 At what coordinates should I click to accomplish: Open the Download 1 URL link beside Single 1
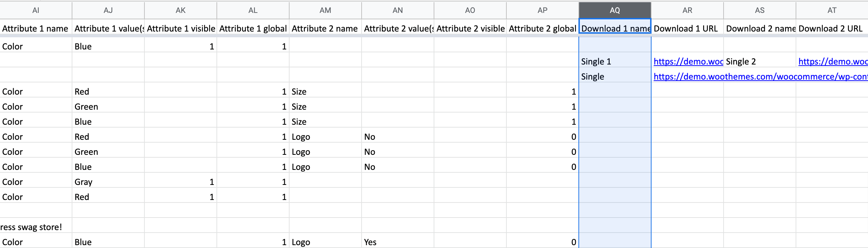click(688, 62)
